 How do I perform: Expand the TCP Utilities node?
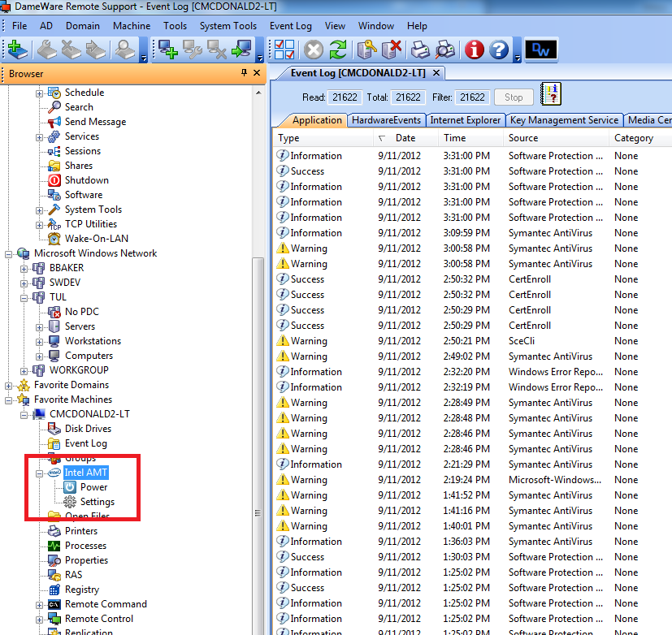[39, 225]
